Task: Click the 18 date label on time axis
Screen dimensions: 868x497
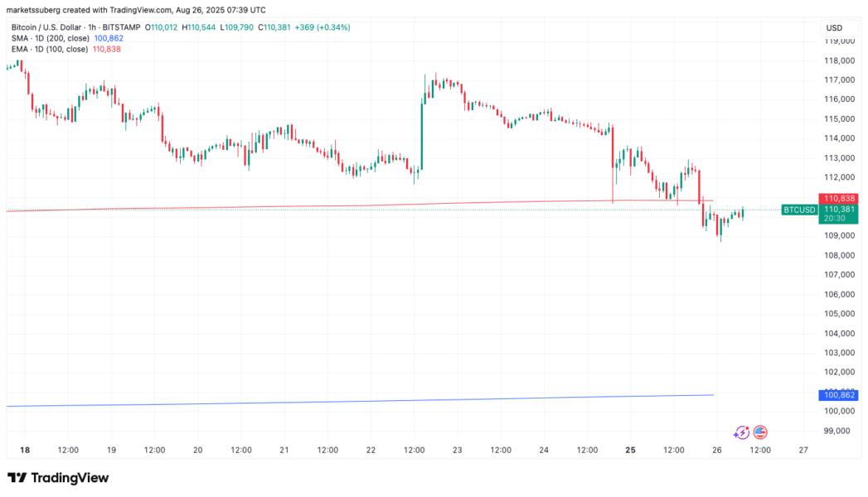Action: (24, 451)
